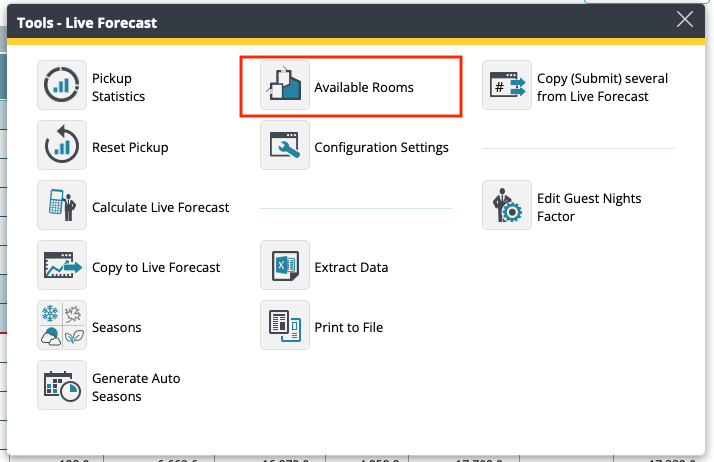Select the Extract Data Excel icon

point(285,267)
